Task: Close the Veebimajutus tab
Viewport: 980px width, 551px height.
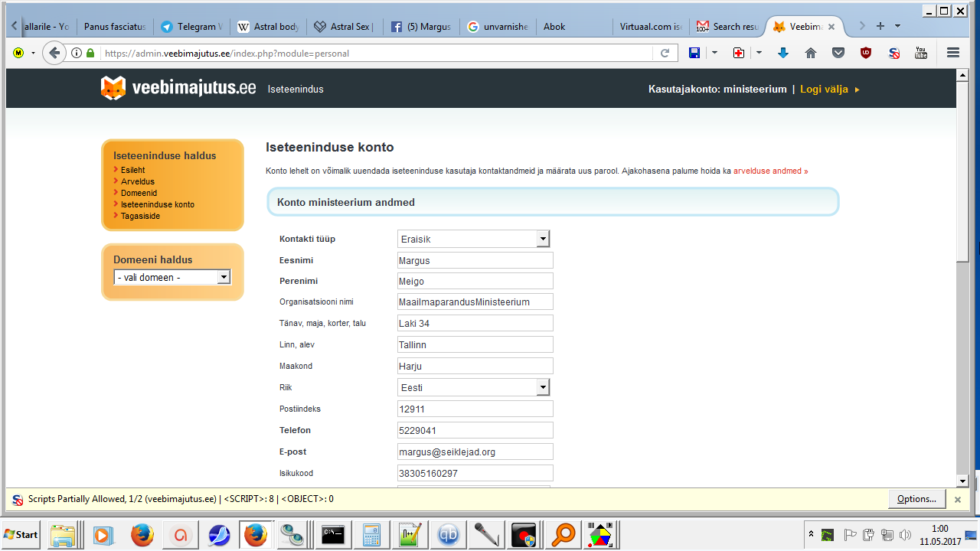Action: [x=831, y=27]
